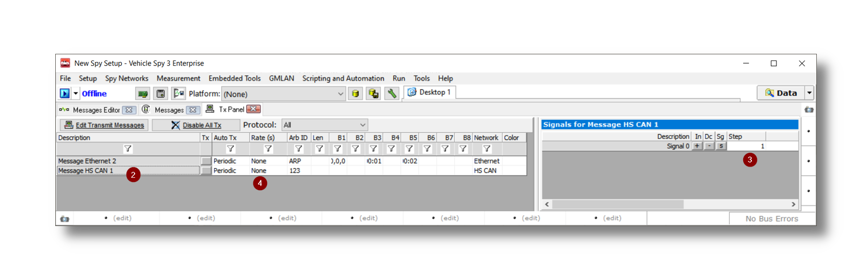Click the Arb ID column filter icon

[x=298, y=149]
